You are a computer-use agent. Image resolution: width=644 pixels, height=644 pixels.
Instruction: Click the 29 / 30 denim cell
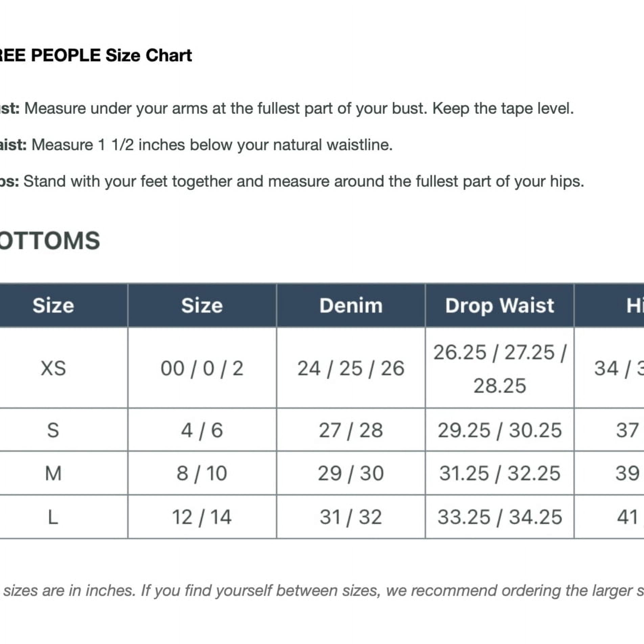(x=351, y=473)
